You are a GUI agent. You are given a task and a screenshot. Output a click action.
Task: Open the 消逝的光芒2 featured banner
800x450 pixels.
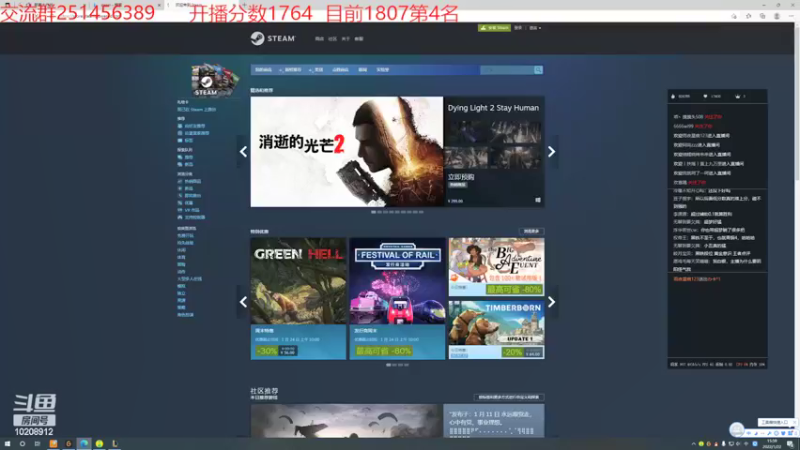347,152
